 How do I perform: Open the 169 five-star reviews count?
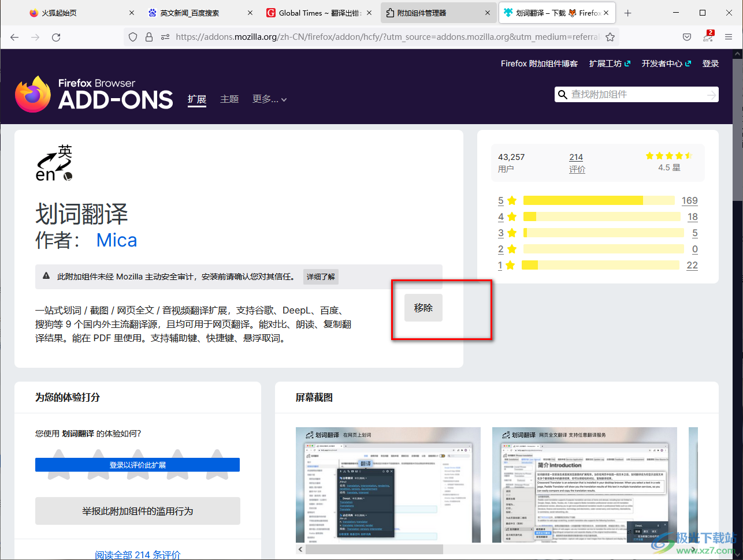tap(690, 200)
